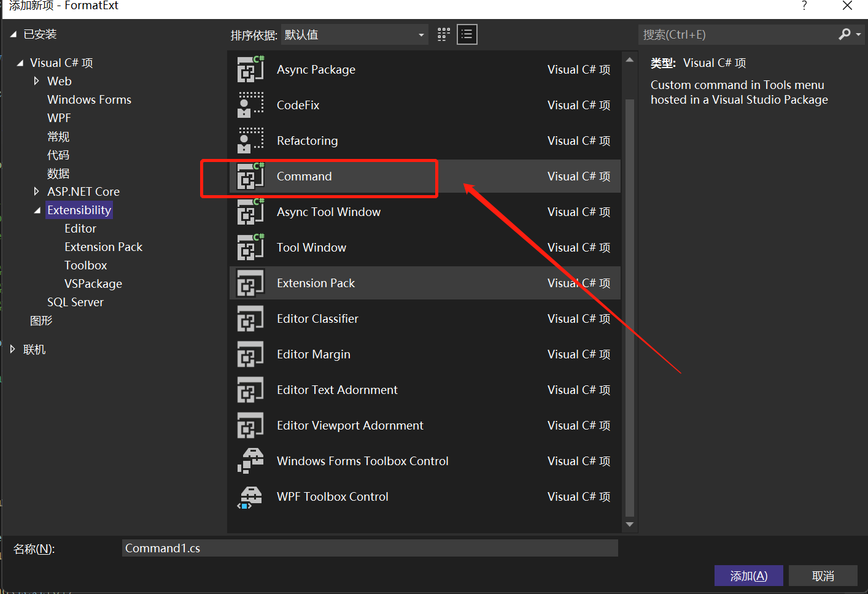Image resolution: width=868 pixels, height=594 pixels.
Task: Click the Editor Text Adornment icon
Action: click(250, 390)
